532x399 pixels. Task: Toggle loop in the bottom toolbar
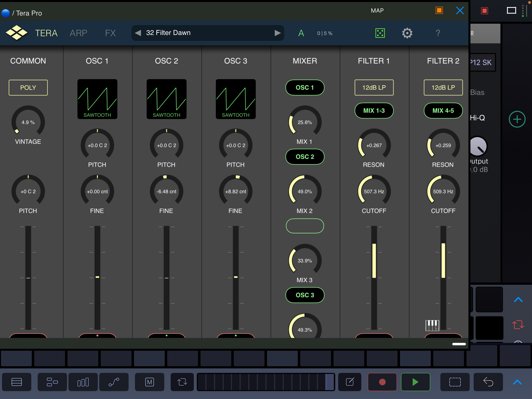(x=182, y=382)
